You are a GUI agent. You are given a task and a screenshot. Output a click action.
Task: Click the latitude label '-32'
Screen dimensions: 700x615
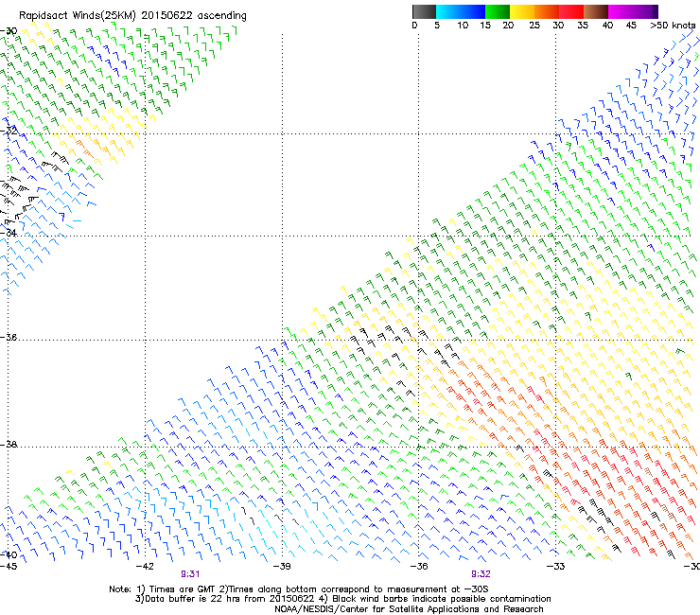pyautogui.click(x=9, y=131)
